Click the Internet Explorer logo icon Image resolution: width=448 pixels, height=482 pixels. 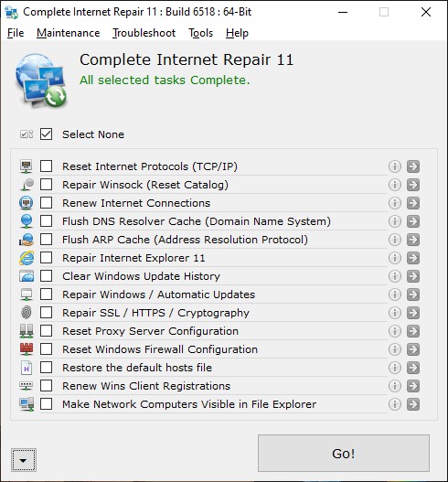[x=27, y=258]
